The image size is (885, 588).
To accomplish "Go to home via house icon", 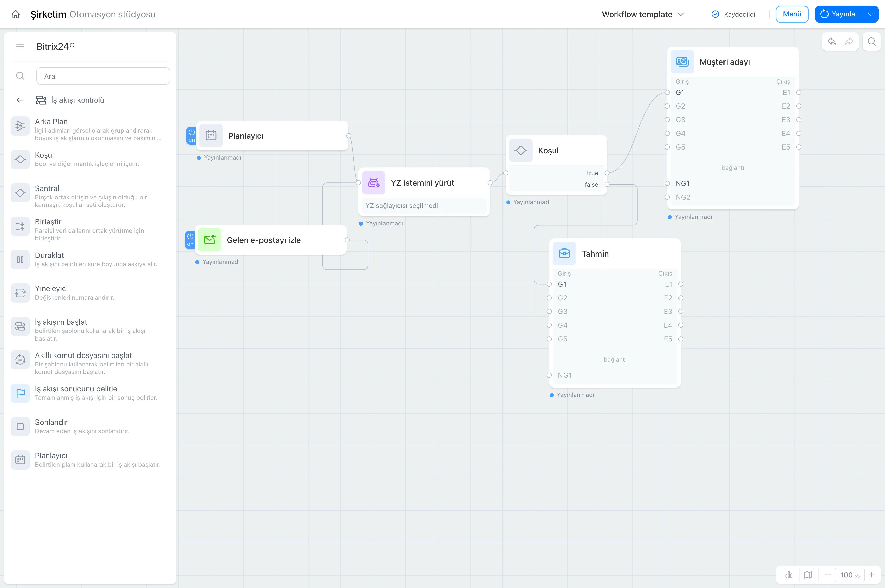I will [x=16, y=14].
